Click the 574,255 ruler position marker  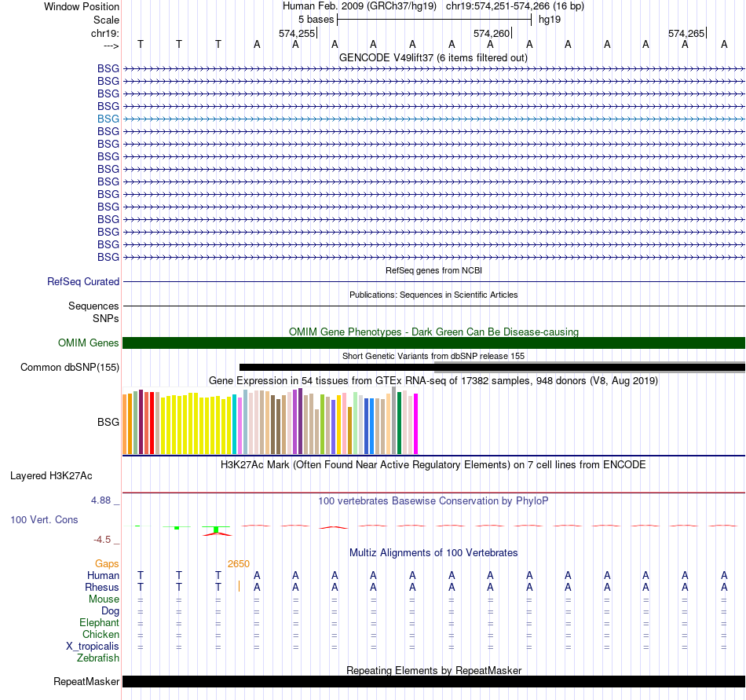click(297, 33)
